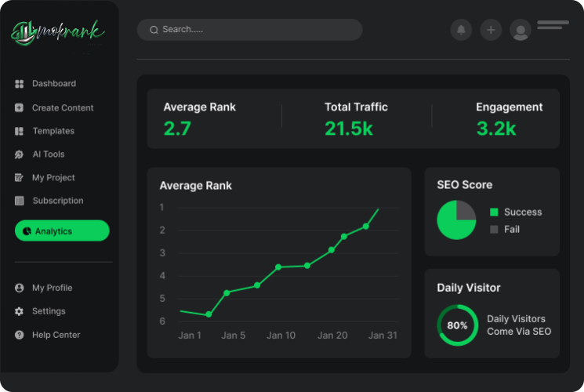Select My Project in the sidebar
This screenshot has height=392, width=584.
point(45,178)
